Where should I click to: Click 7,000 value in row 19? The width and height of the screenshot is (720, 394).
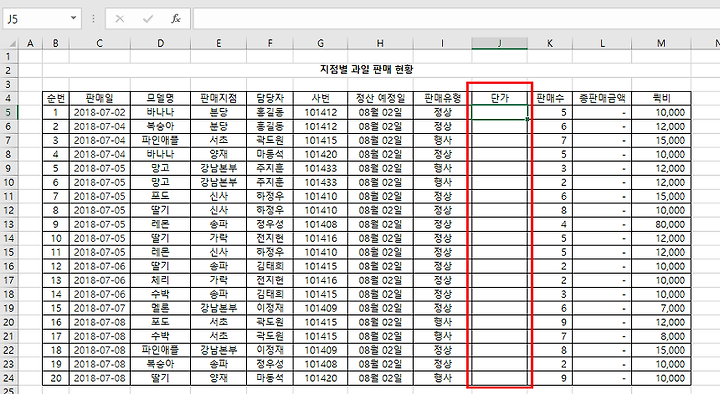(661, 308)
